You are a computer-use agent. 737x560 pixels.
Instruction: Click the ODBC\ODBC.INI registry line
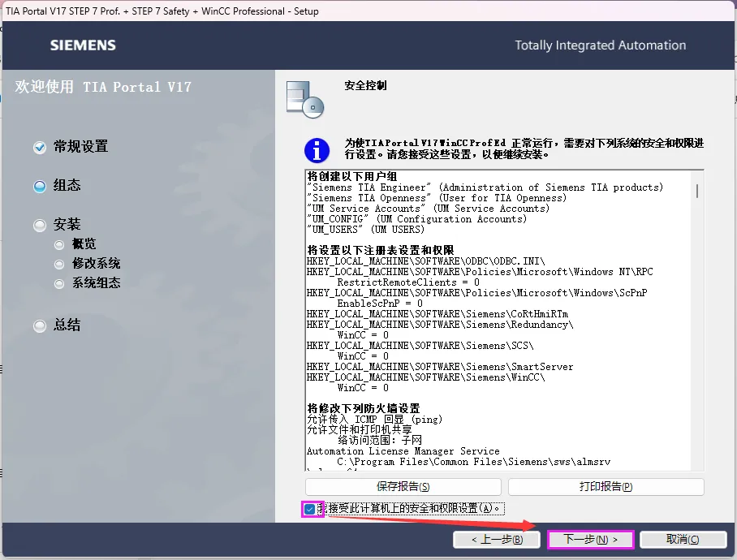[x=426, y=261]
